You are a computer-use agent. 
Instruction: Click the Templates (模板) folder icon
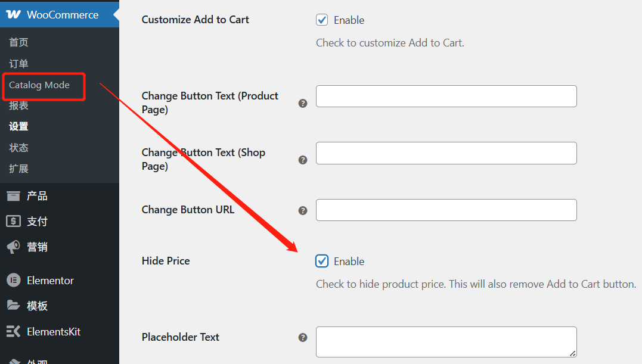coord(13,306)
